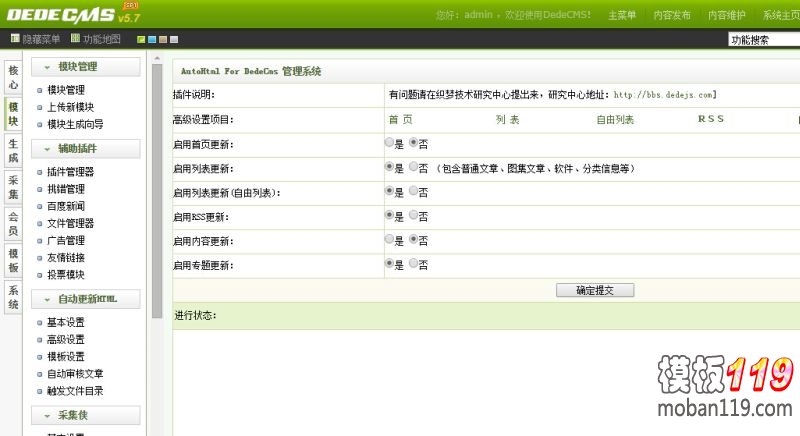800x436 pixels.
Task: Set 启用专题更新 to 是
Action: click(x=389, y=264)
